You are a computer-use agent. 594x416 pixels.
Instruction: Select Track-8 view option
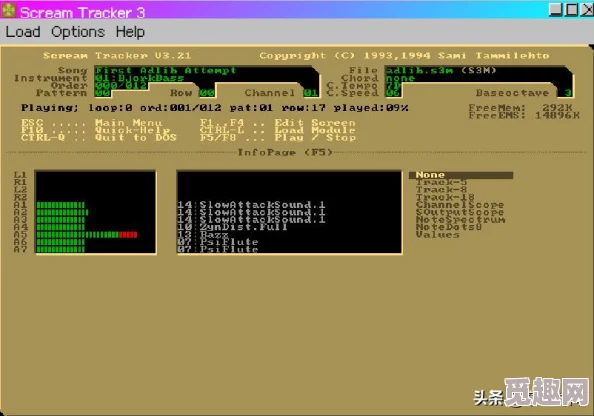[441, 190]
